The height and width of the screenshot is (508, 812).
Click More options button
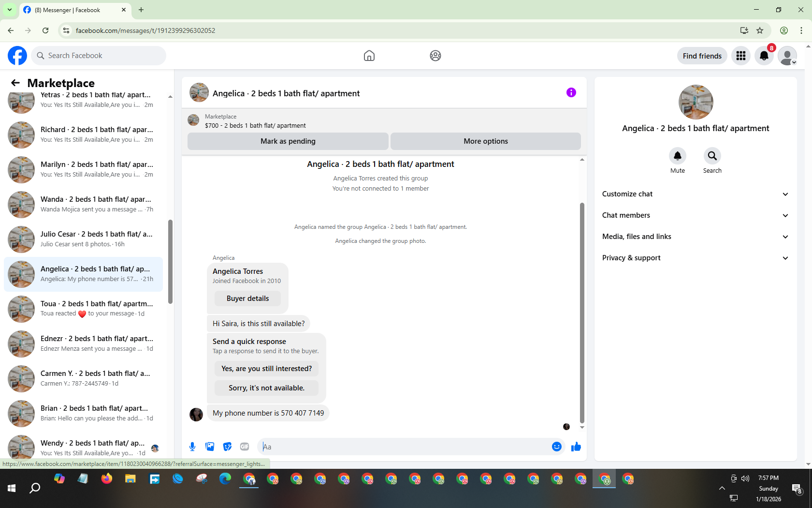(x=486, y=141)
